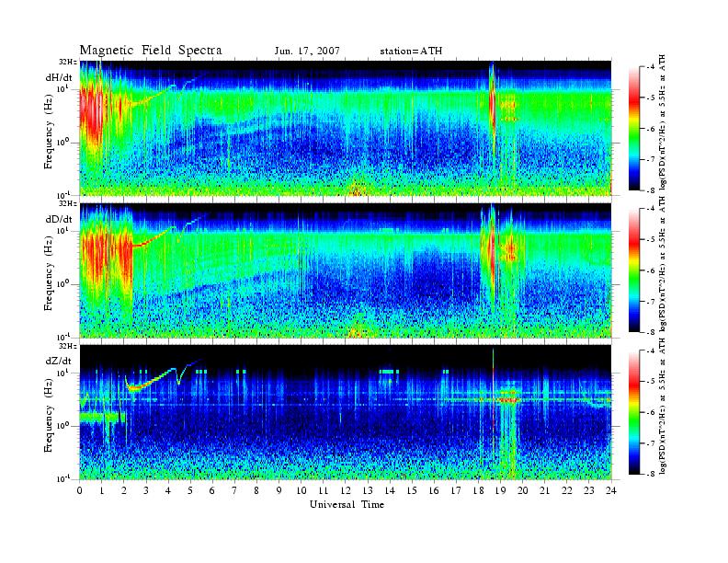This screenshot has height=563, width=728.
Task: Click hour "6" on the time axis
Action: 212,490
